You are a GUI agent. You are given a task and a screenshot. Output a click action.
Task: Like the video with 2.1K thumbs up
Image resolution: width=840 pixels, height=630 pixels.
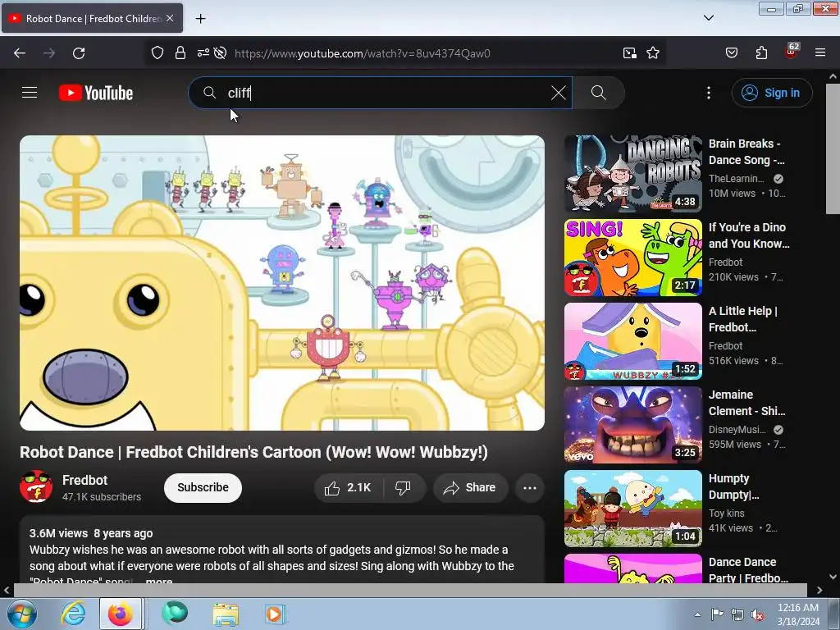pyautogui.click(x=348, y=487)
